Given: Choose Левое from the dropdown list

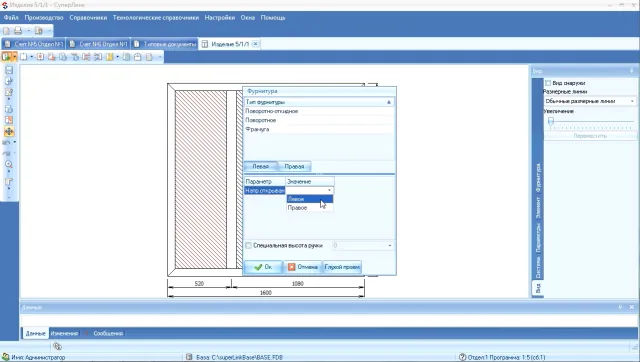Looking at the screenshot, I should tap(309, 199).
